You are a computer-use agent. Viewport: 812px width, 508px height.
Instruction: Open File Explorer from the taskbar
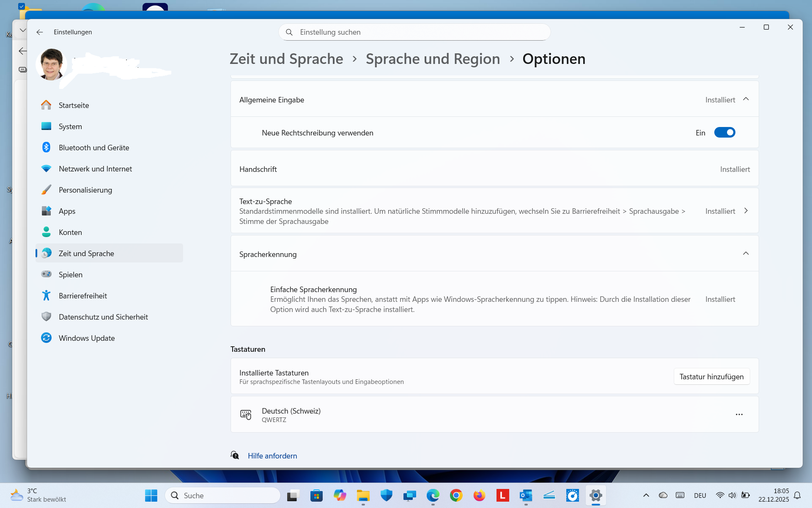click(363, 495)
